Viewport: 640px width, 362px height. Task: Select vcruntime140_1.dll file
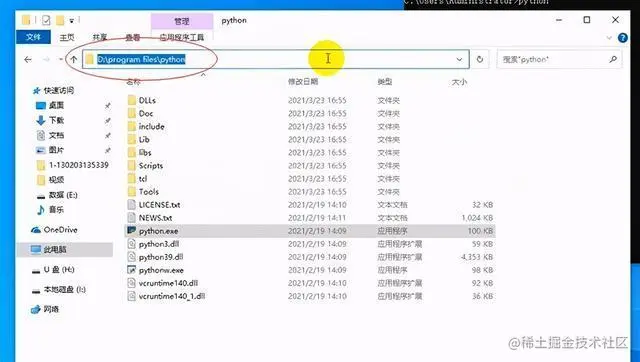(x=172, y=296)
